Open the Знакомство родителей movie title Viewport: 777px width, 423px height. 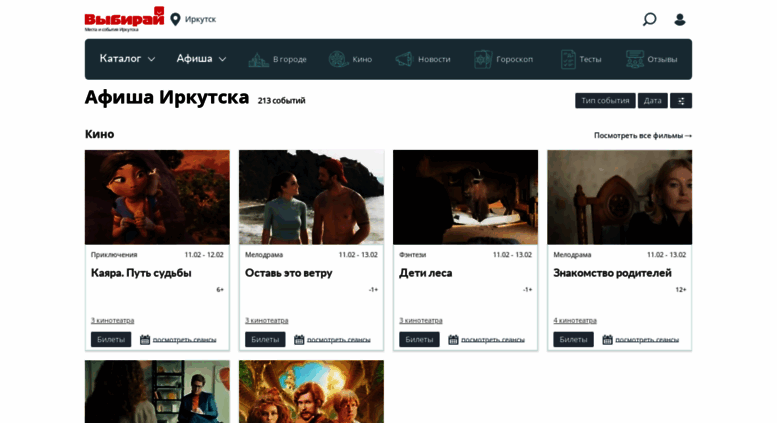coord(612,273)
